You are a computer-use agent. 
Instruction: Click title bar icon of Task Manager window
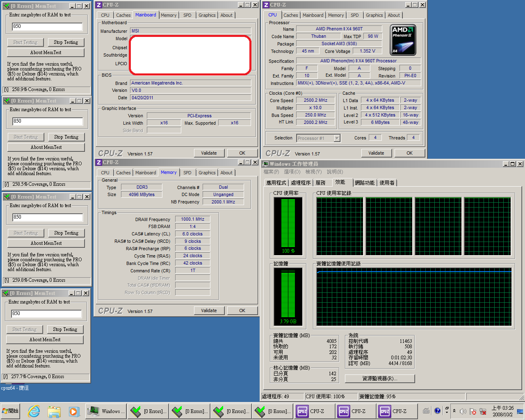[x=265, y=164]
